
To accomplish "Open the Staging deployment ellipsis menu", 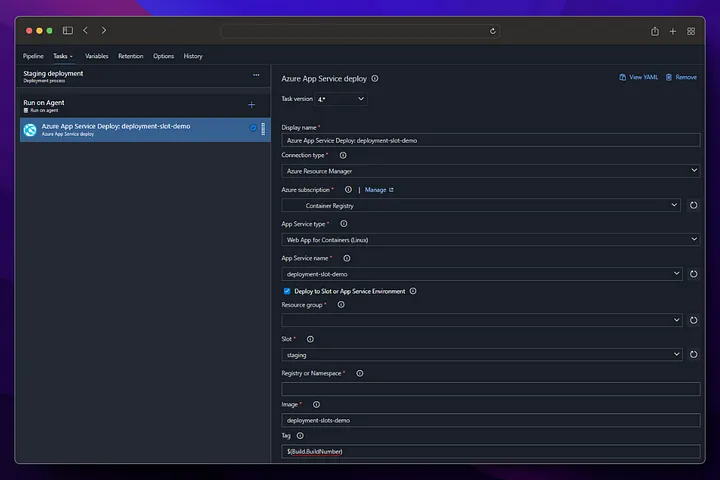I will click(256, 75).
